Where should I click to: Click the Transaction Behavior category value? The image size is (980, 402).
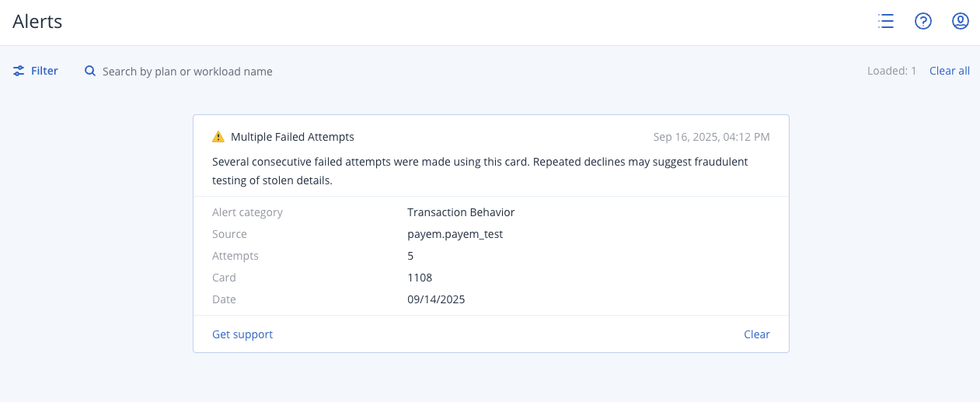(461, 212)
